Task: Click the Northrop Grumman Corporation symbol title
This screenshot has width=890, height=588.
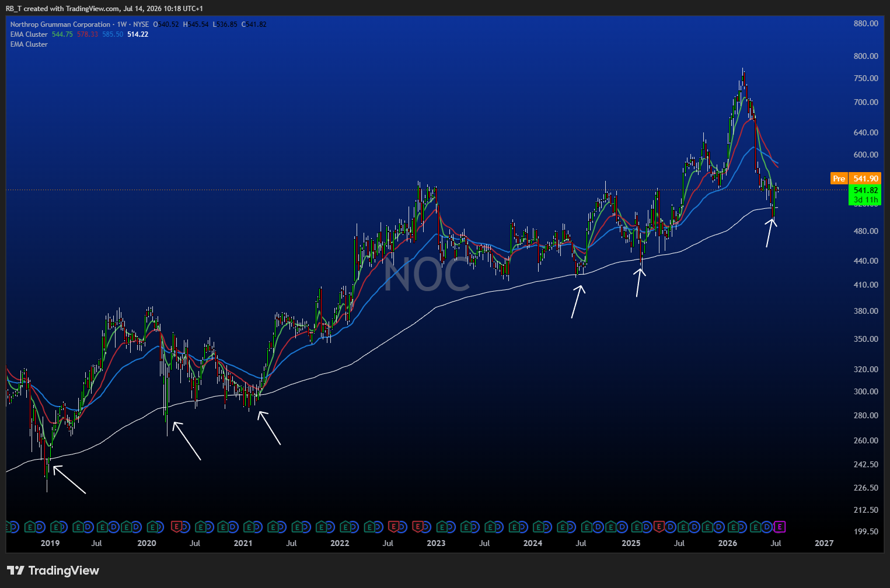Action: pyautogui.click(x=60, y=24)
